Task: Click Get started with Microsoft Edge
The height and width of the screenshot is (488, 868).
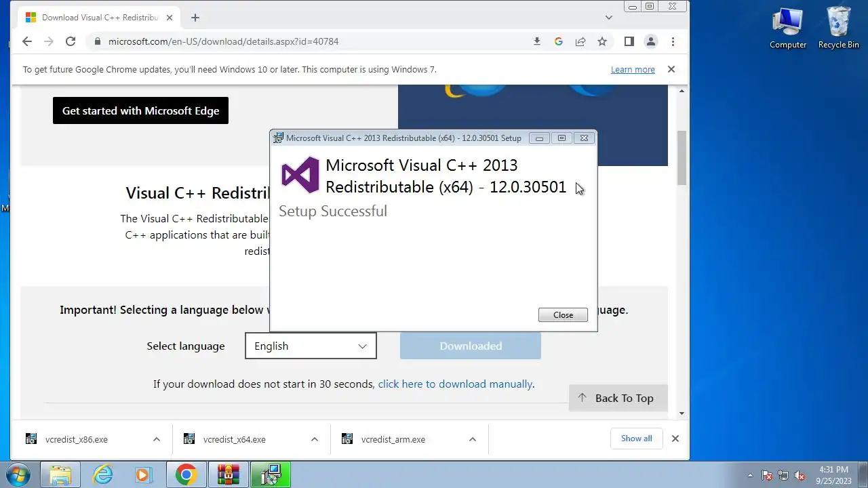Action: (140, 110)
